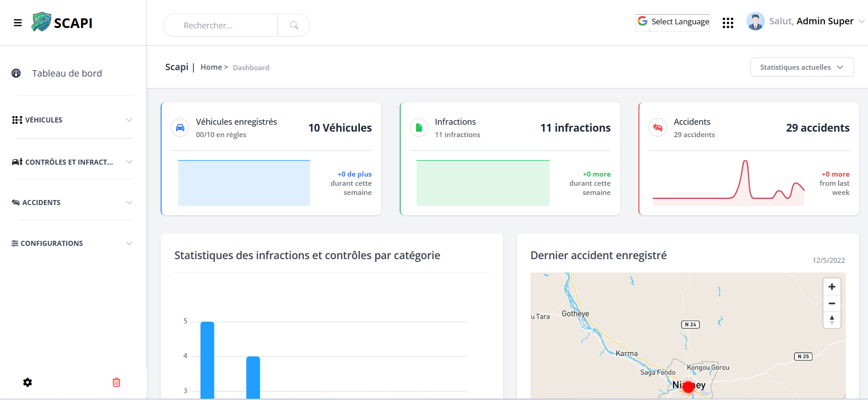This screenshot has width=868, height=400.
Task: Click the N 24 road badge on map
Action: coord(690,324)
